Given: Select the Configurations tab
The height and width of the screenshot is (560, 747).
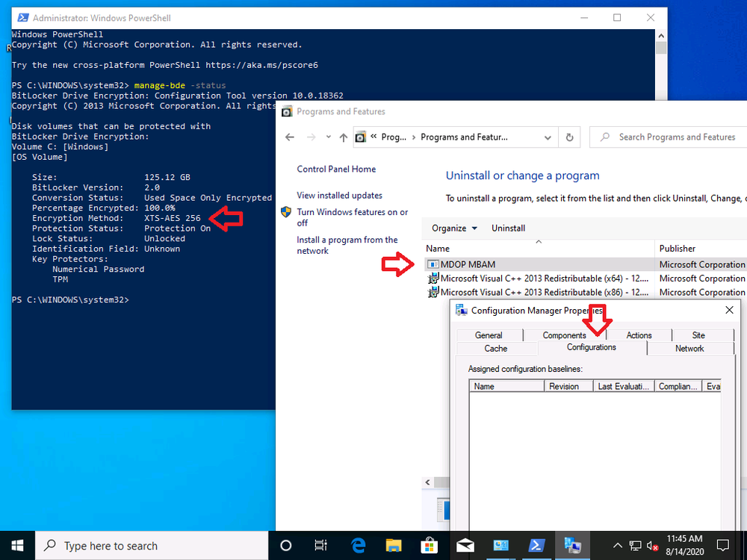Looking at the screenshot, I should click(592, 348).
